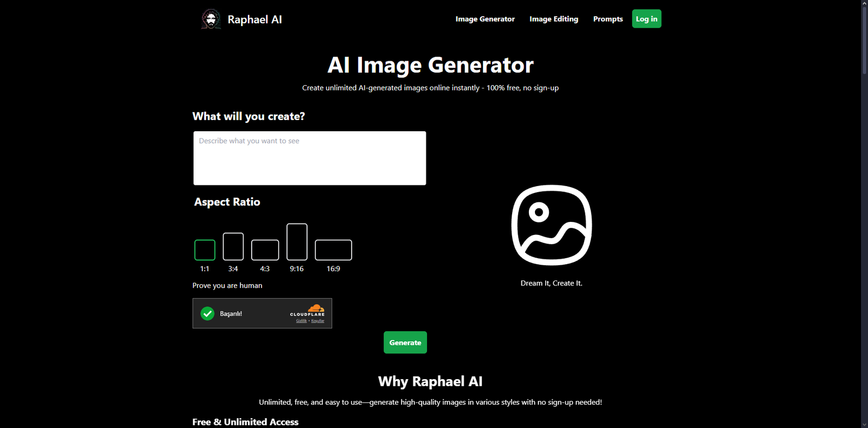Click the 'Free & Unlimited Access' heading

245,422
